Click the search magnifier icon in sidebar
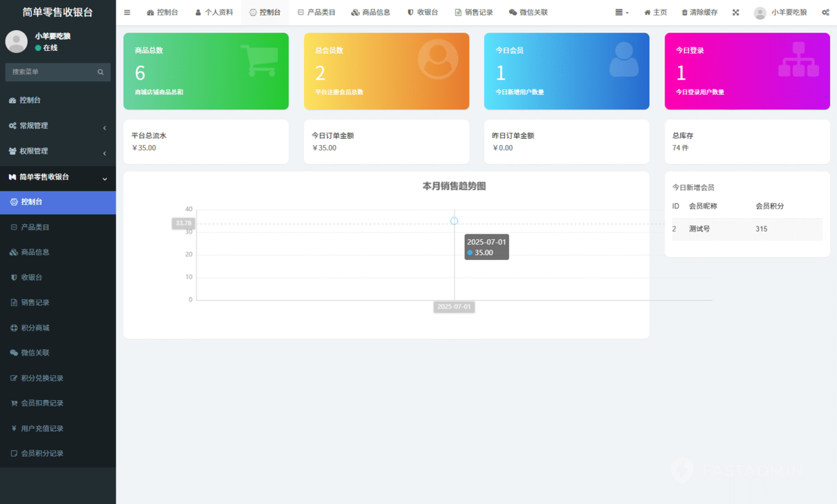Viewport: 837px width, 504px height. coord(100,72)
